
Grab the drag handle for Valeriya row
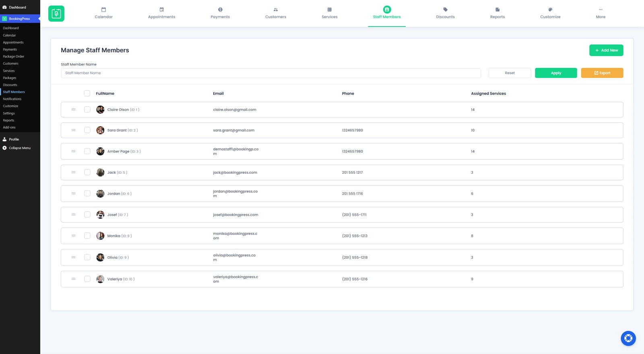click(73, 279)
